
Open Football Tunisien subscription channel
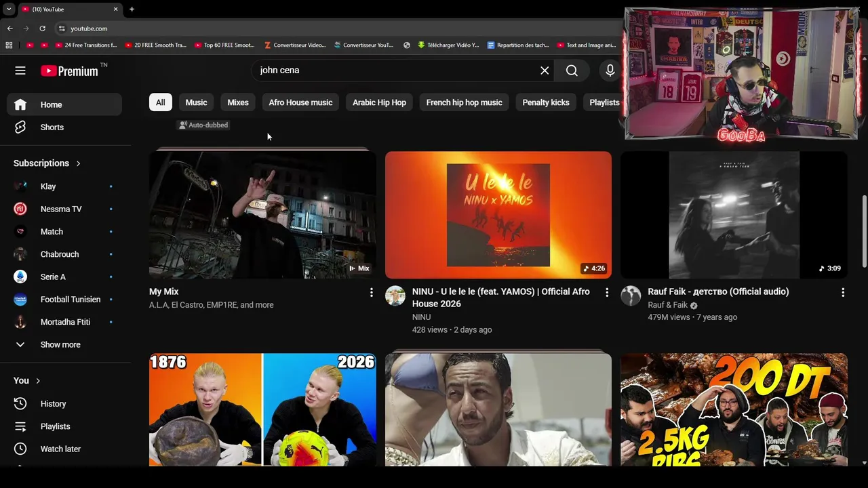pos(64,300)
